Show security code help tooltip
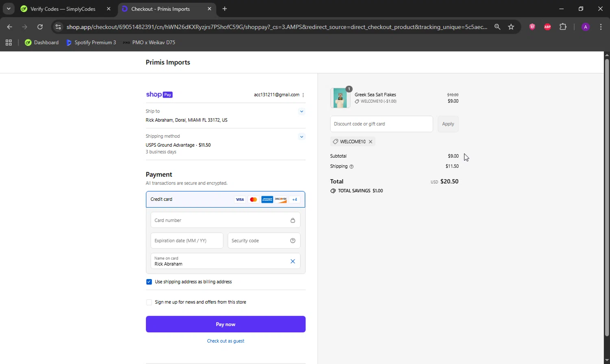Image resolution: width=610 pixels, height=364 pixels. pos(293,240)
